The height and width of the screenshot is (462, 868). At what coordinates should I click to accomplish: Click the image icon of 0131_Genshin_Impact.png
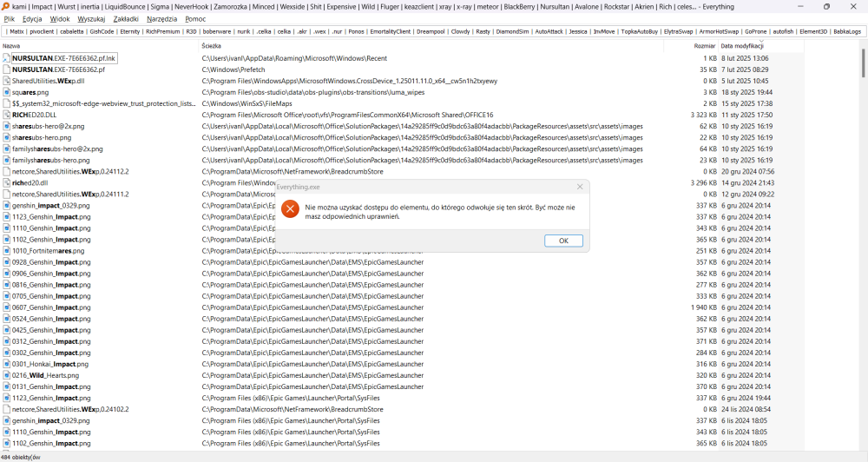coord(7,386)
